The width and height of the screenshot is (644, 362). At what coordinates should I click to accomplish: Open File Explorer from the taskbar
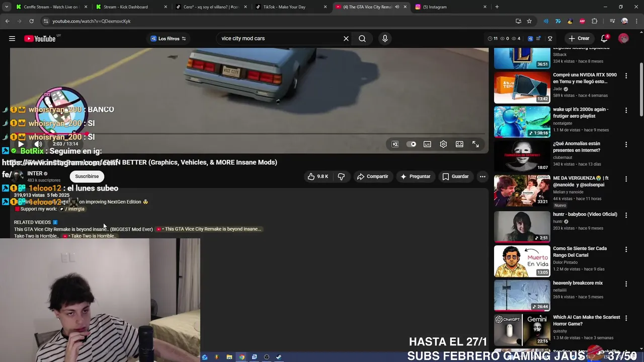tap(229, 357)
